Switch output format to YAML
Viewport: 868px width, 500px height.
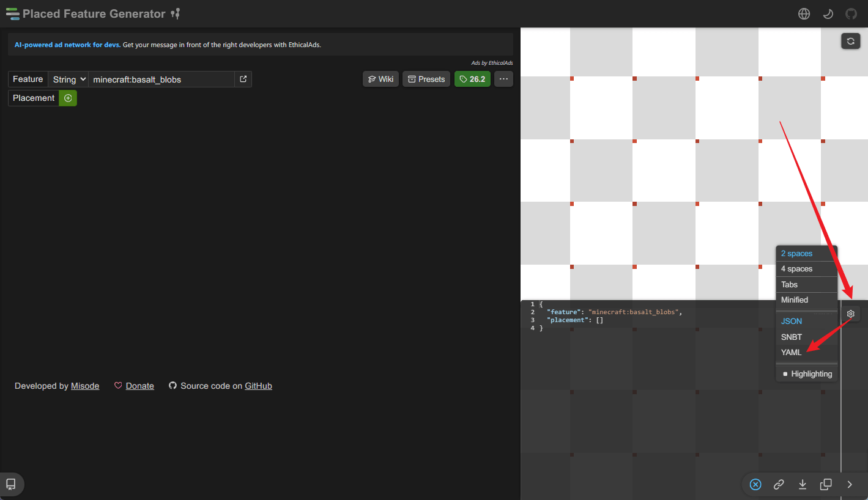tap(806, 352)
